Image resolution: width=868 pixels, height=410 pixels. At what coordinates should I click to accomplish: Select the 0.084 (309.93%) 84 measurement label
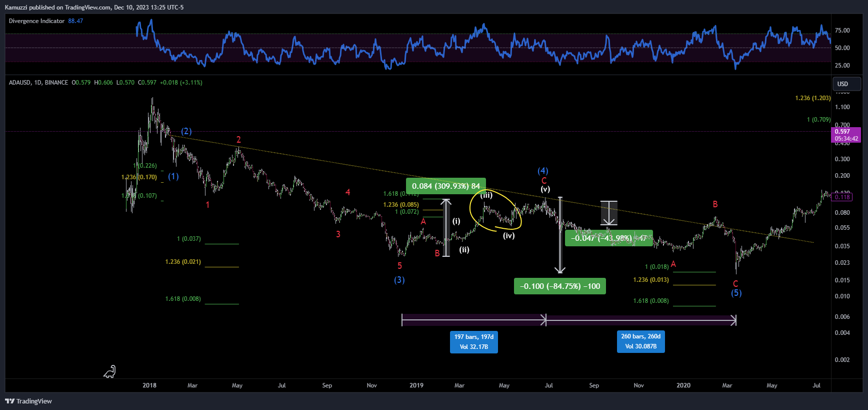[446, 186]
